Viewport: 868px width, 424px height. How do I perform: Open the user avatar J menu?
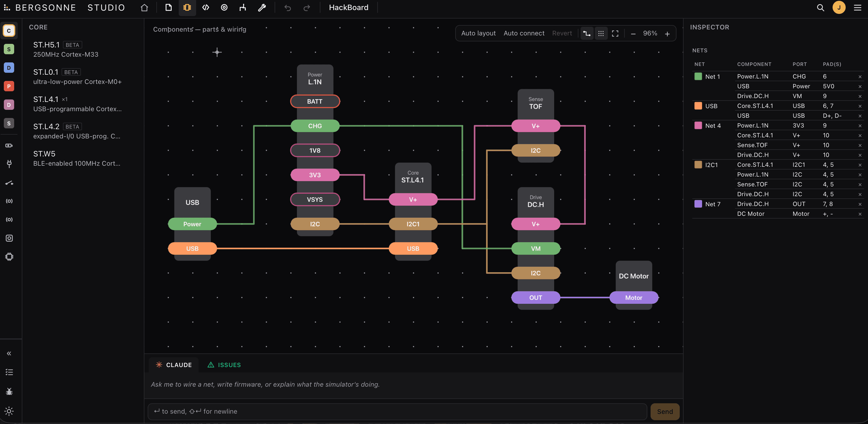839,7
